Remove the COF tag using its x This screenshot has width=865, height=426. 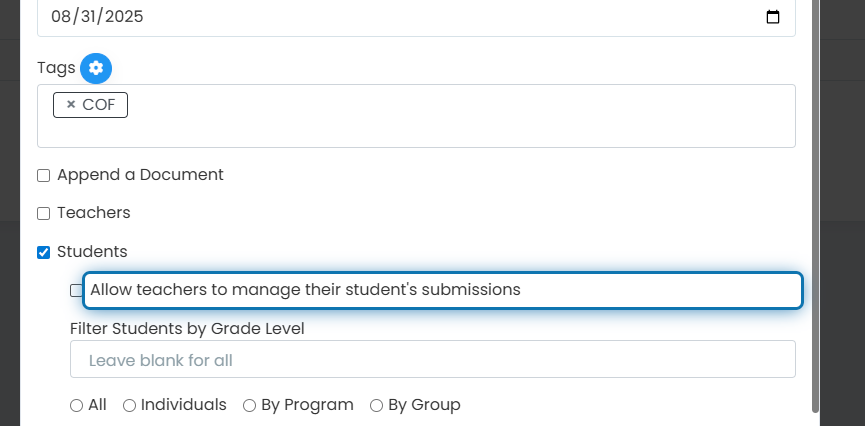[71, 104]
